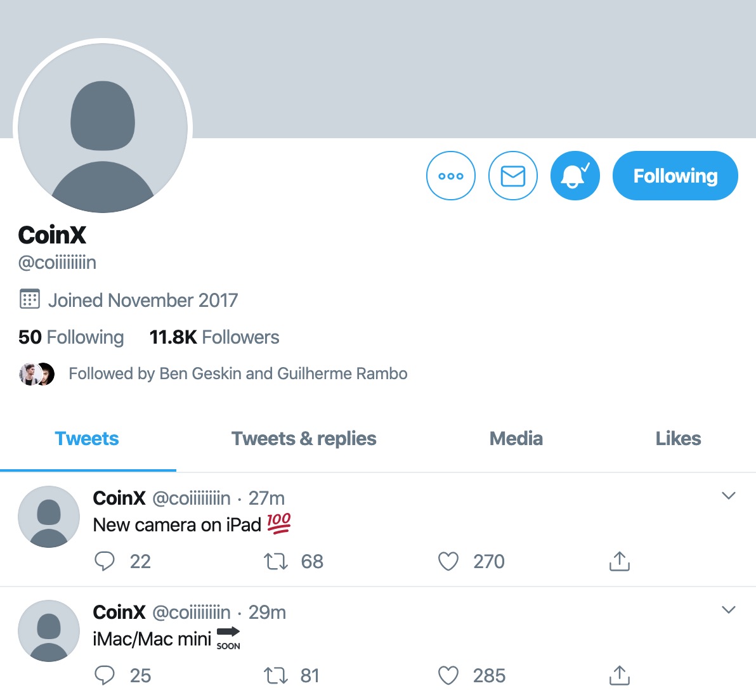The image size is (756, 700).
Task: Like the New camera on iPad tweet
Action: [448, 561]
